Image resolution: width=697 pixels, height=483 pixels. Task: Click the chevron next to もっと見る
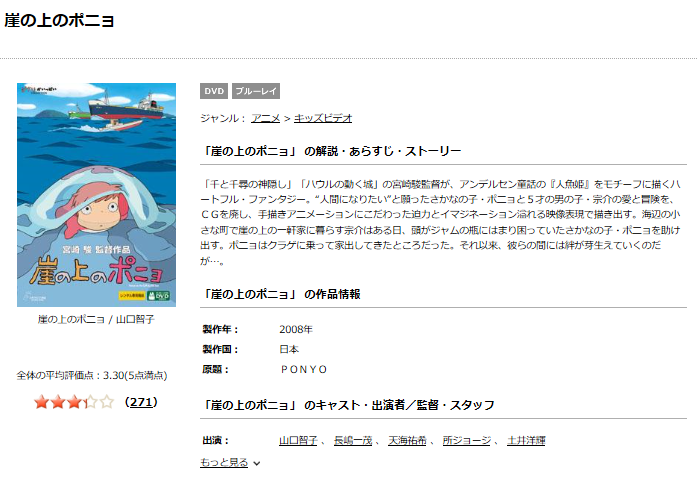[x=256, y=463]
